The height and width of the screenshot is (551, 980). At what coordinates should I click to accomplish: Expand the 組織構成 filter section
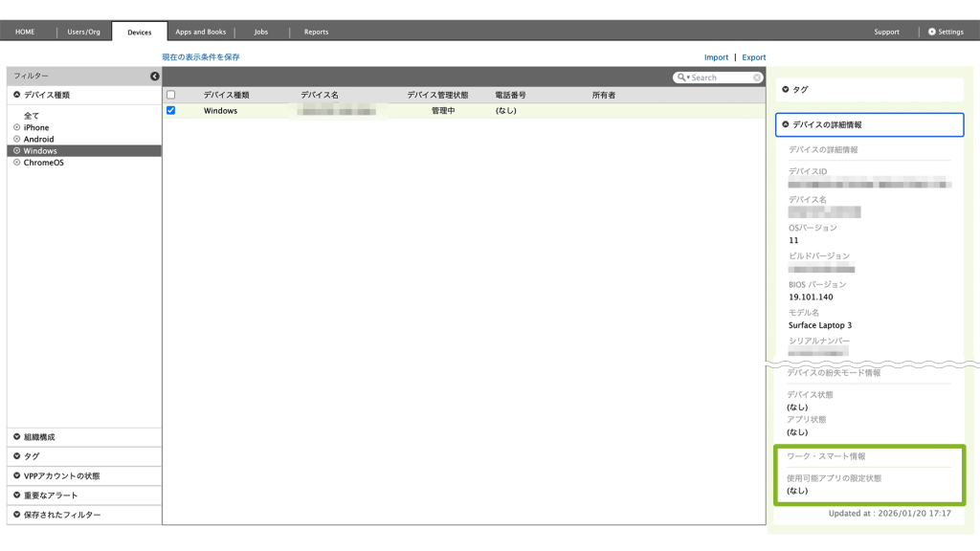tap(38, 437)
